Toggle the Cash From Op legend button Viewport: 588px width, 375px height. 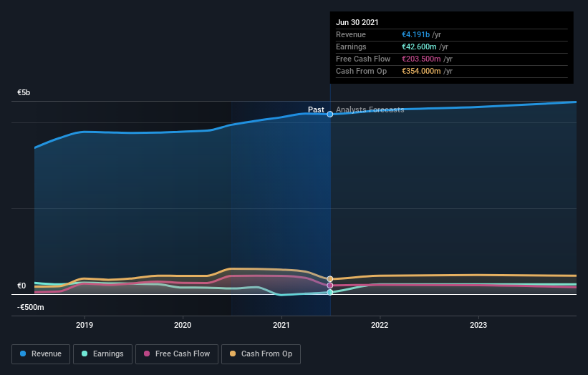point(261,354)
